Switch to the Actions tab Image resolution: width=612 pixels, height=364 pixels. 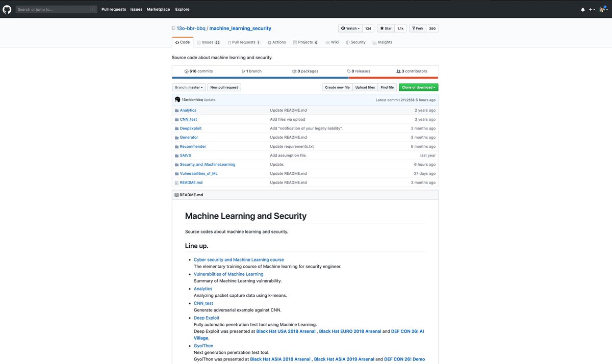pos(277,42)
